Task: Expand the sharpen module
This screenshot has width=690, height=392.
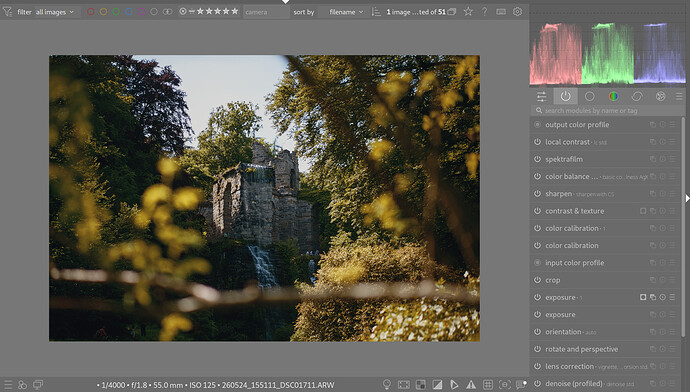Action: [x=558, y=194]
